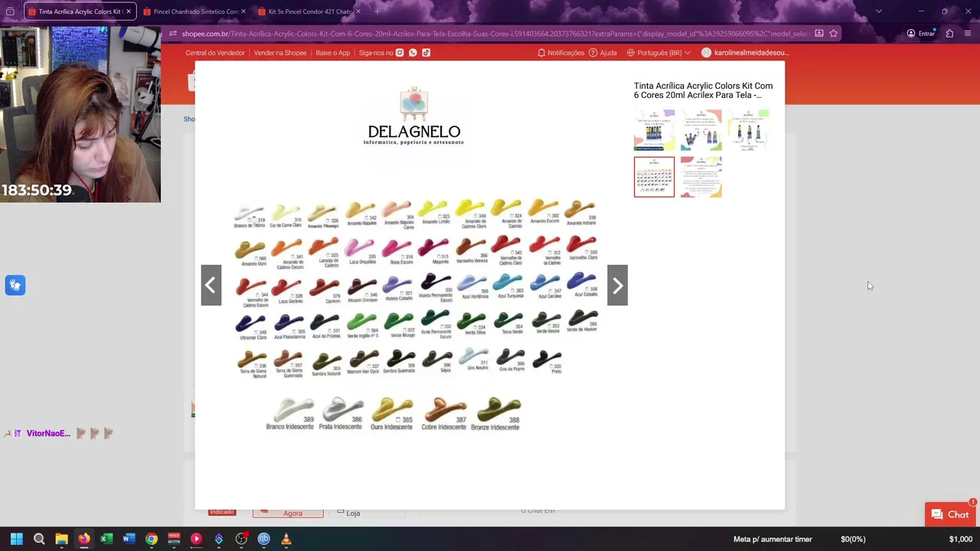
Task: Click the DELAGNELO store logo
Action: (x=413, y=116)
